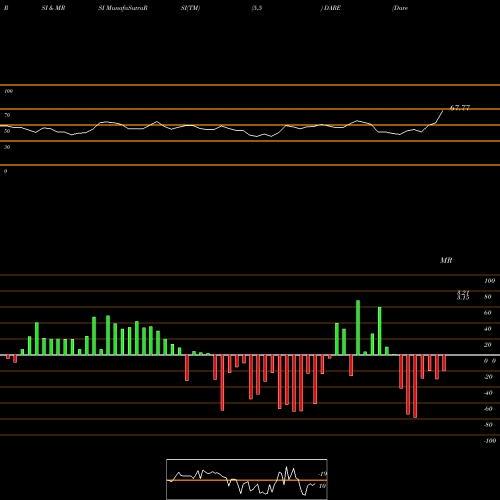Click the RSI axis label 100
The height and width of the screenshot is (500, 500).
click(8, 91)
